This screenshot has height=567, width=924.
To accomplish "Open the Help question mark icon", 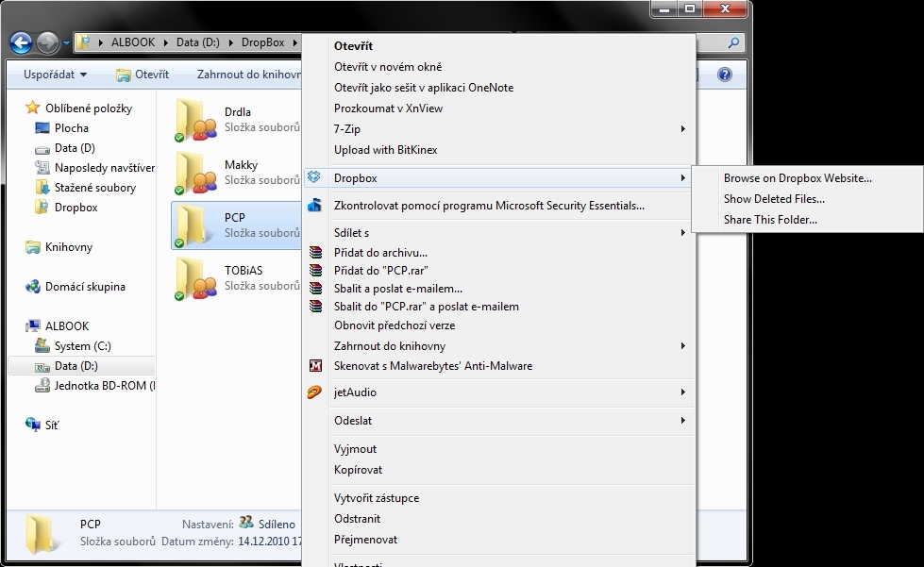I will click(724, 75).
